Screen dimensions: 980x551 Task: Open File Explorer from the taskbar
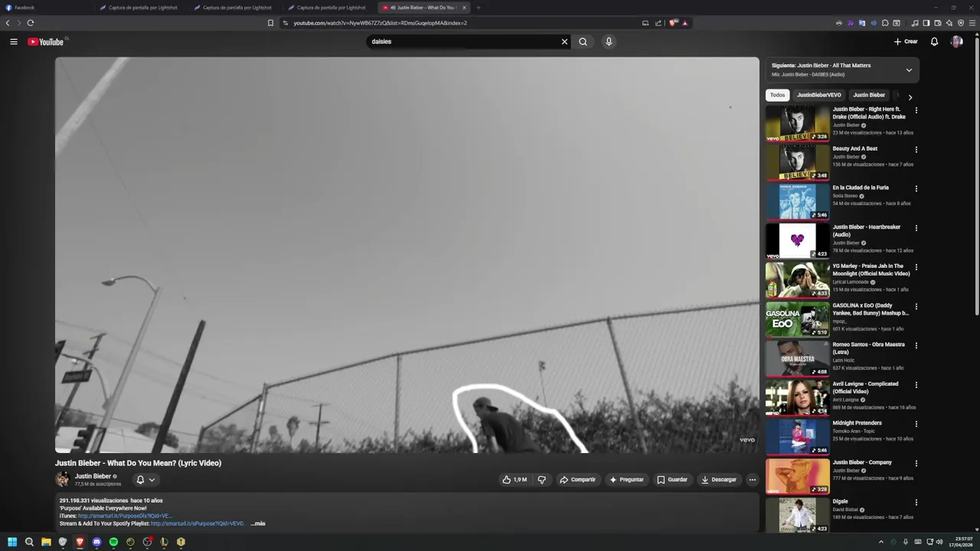click(46, 542)
